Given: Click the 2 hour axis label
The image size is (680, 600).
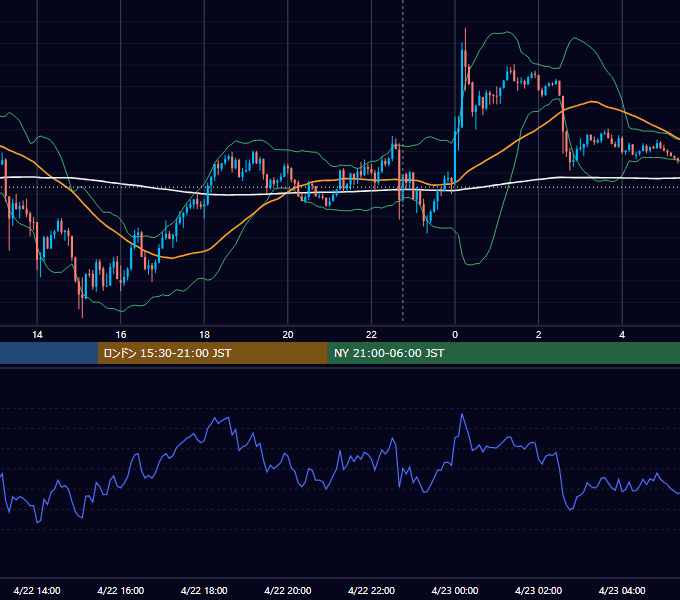Looking at the screenshot, I should (539, 335).
